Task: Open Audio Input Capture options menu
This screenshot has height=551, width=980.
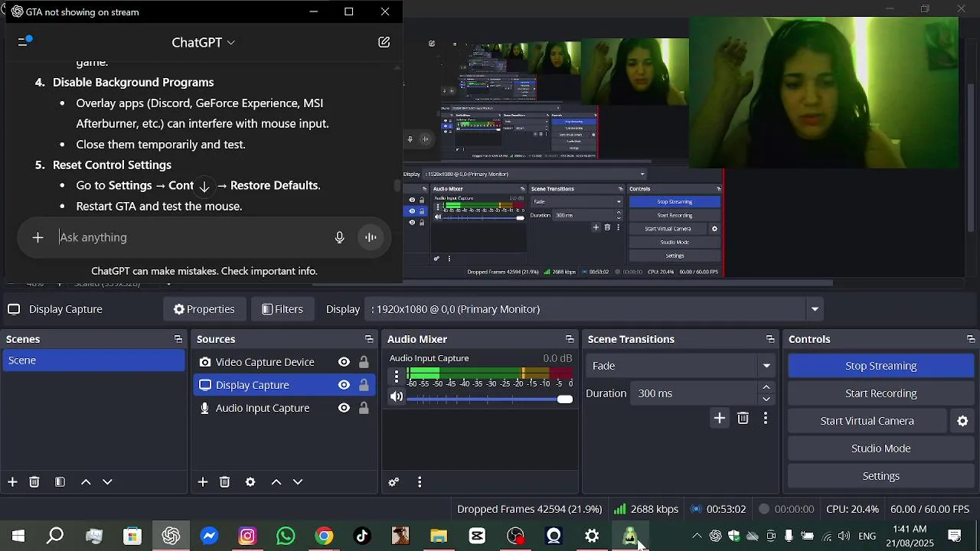Action: click(397, 376)
